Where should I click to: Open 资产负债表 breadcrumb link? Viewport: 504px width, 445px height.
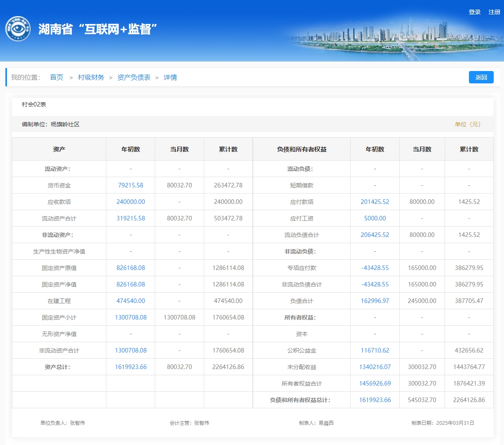pyautogui.click(x=134, y=77)
